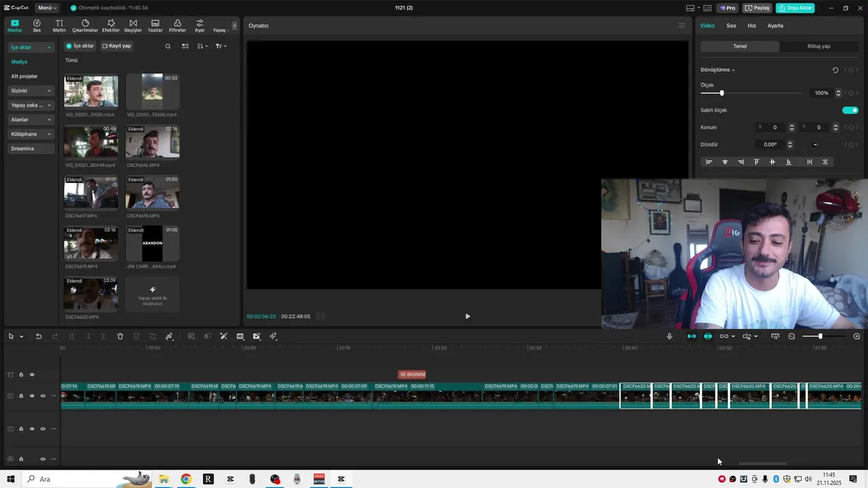Click the Kayıt yap record button
Viewport: 868px width, 488px height.
pyautogui.click(x=117, y=46)
